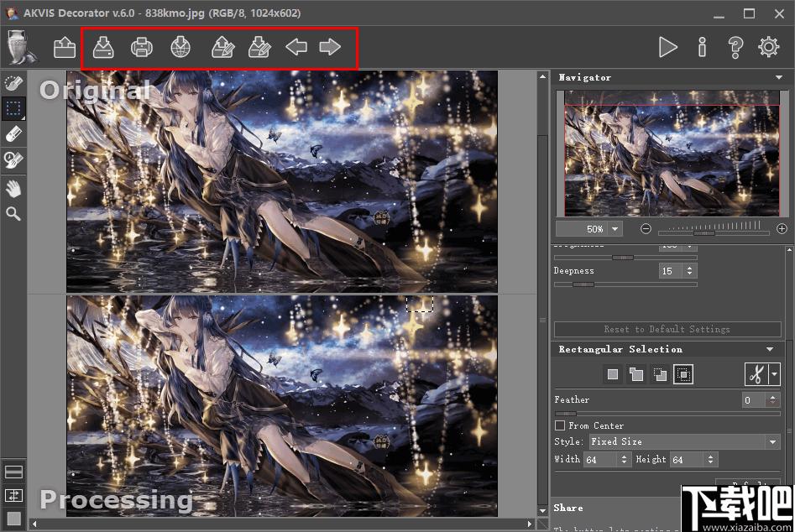Switch to the horizontal split view mode

click(13, 472)
